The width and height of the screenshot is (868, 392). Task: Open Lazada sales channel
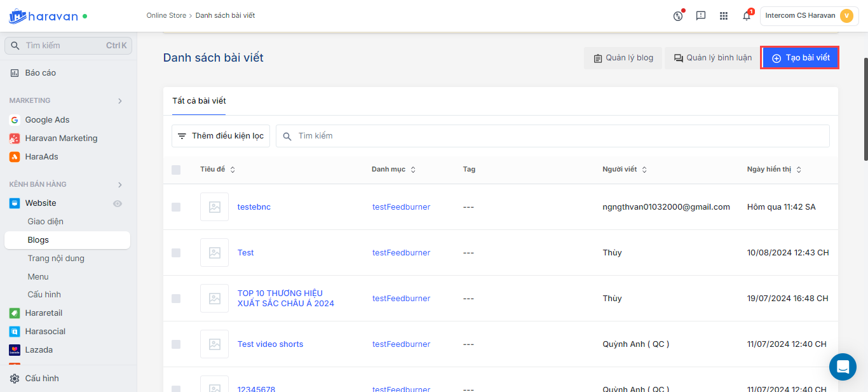click(x=39, y=349)
